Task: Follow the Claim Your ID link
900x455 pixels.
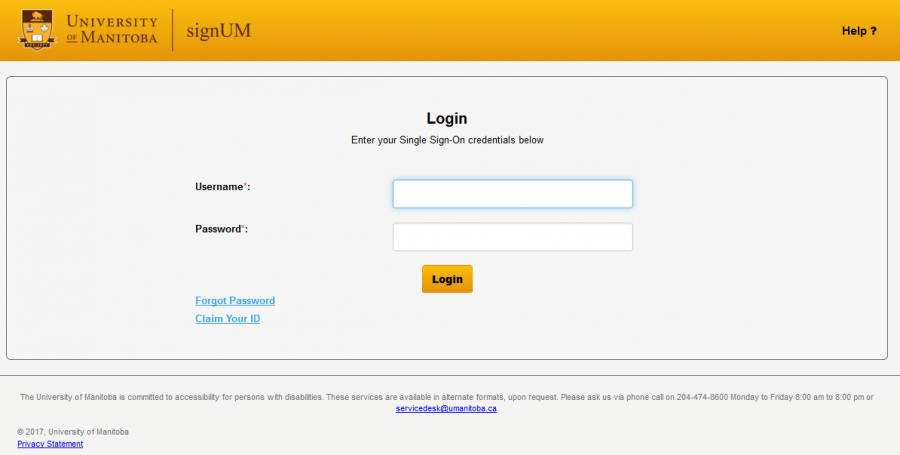Action: [x=227, y=319]
